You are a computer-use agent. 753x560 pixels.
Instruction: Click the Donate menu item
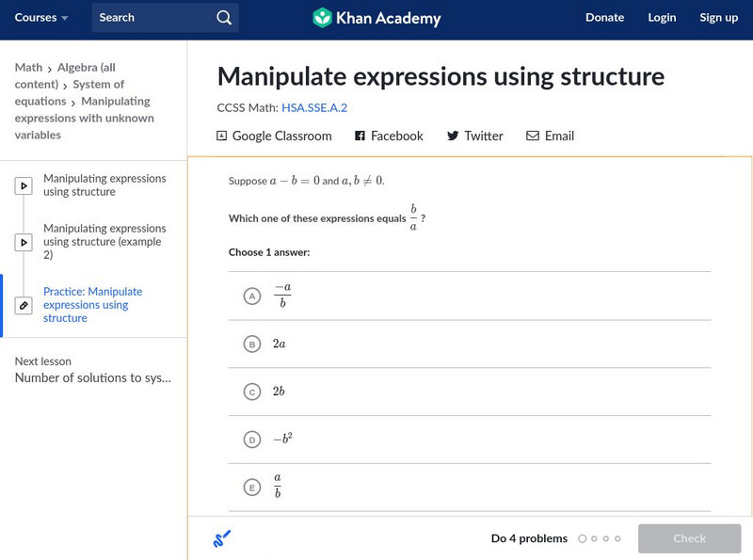tap(604, 17)
